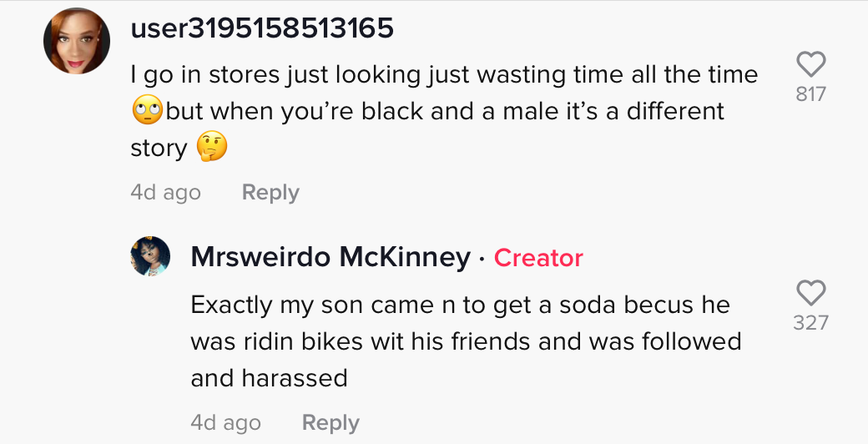Click the 327 like count

[811, 323]
